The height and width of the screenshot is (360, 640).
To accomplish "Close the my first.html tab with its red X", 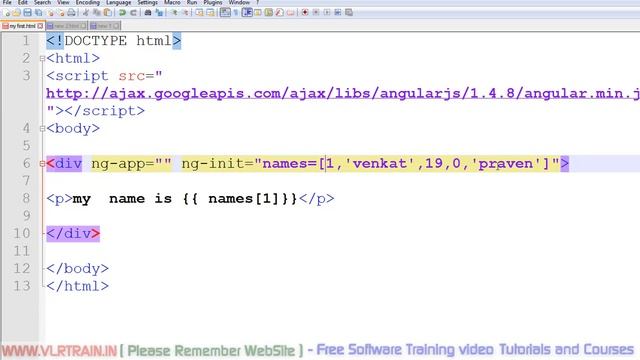I will (40, 26).
